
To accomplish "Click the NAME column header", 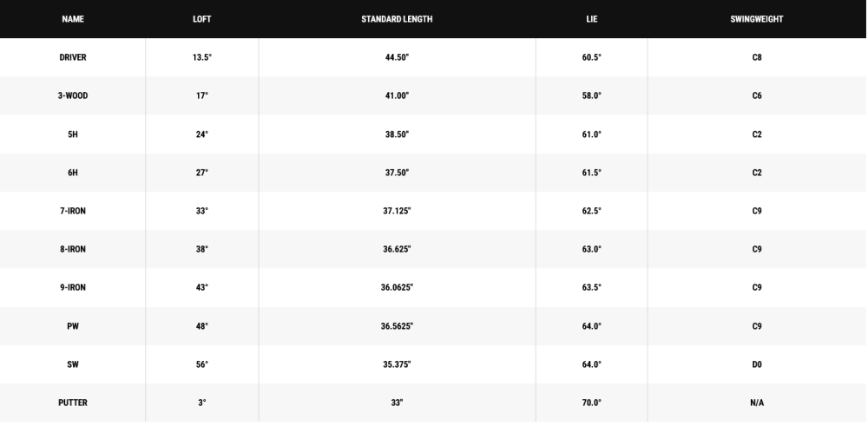I will (73, 19).
